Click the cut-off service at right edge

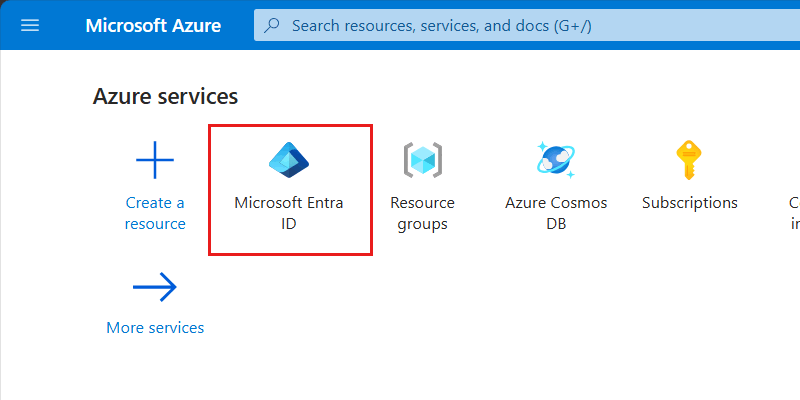pos(793,213)
